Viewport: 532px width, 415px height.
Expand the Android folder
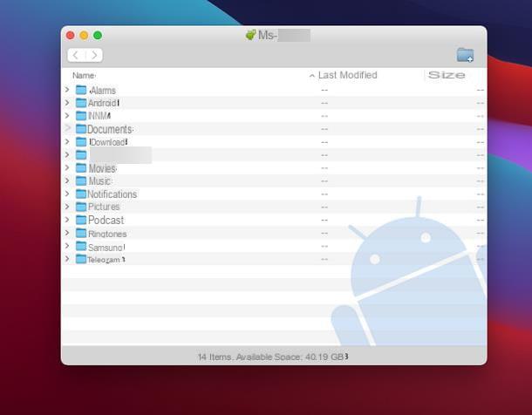click(67, 102)
